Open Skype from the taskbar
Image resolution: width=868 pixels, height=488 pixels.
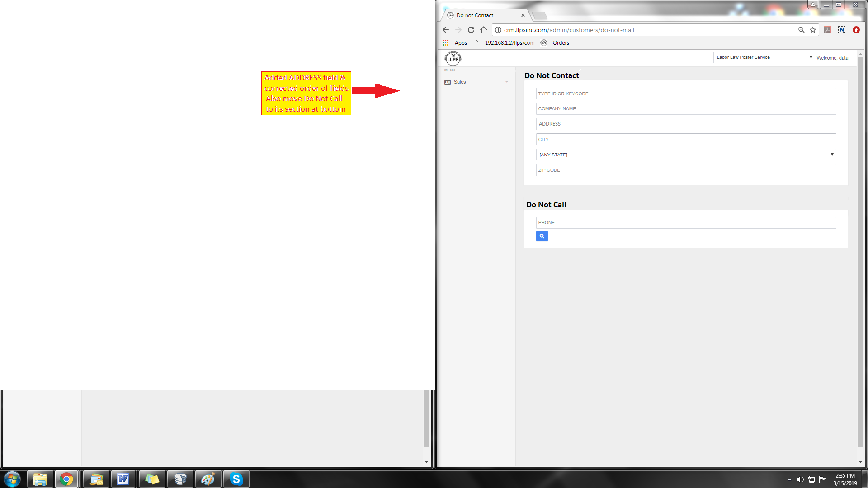pyautogui.click(x=236, y=479)
